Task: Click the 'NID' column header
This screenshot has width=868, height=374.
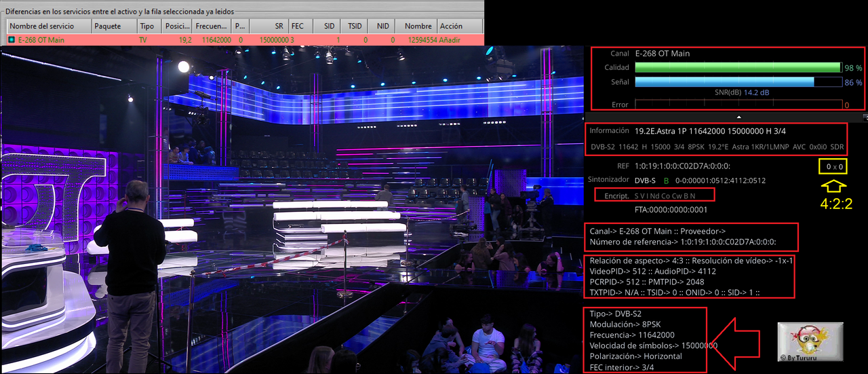Action: [x=382, y=26]
